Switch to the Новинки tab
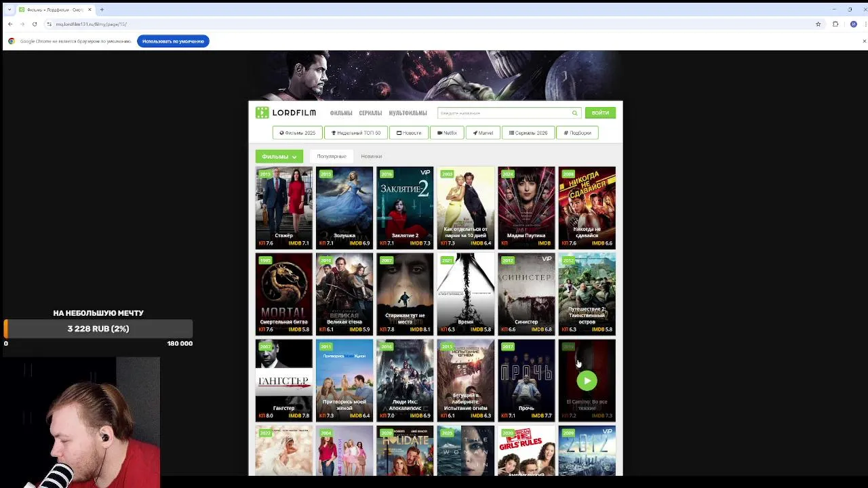The height and width of the screenshot is (488, 868). [371, 157]
